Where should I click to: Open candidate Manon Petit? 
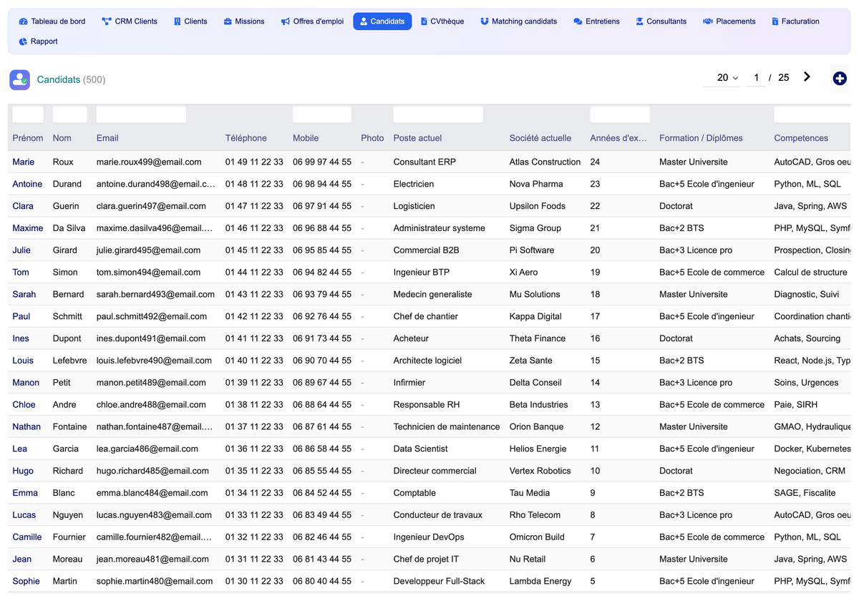point(26,383)
